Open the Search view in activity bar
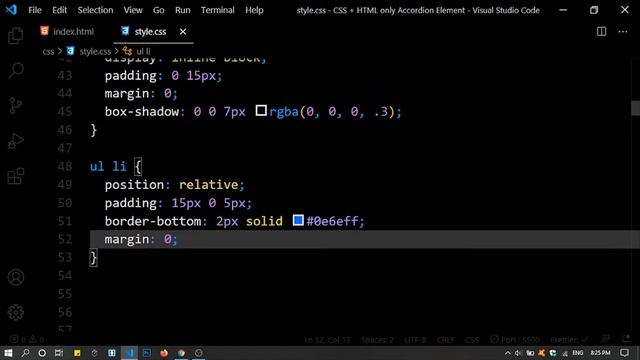The width and height of the screenshot is (640, 360). tap(16, 71)
